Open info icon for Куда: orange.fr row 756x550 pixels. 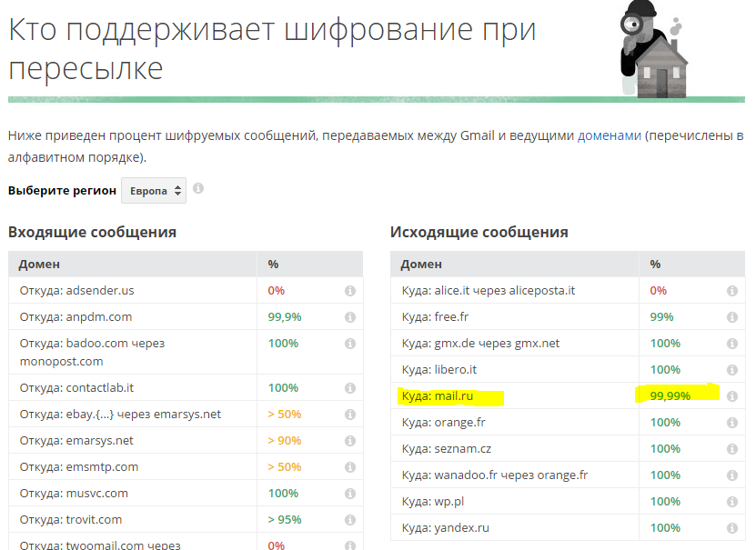(x=732, y=423)
